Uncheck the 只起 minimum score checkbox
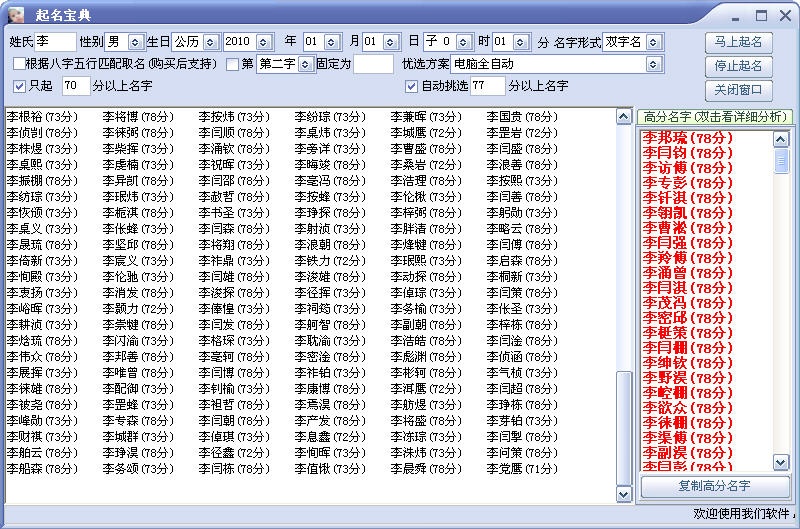The width and height of the screenshot is (800, 529). click(x=19, y=86)
